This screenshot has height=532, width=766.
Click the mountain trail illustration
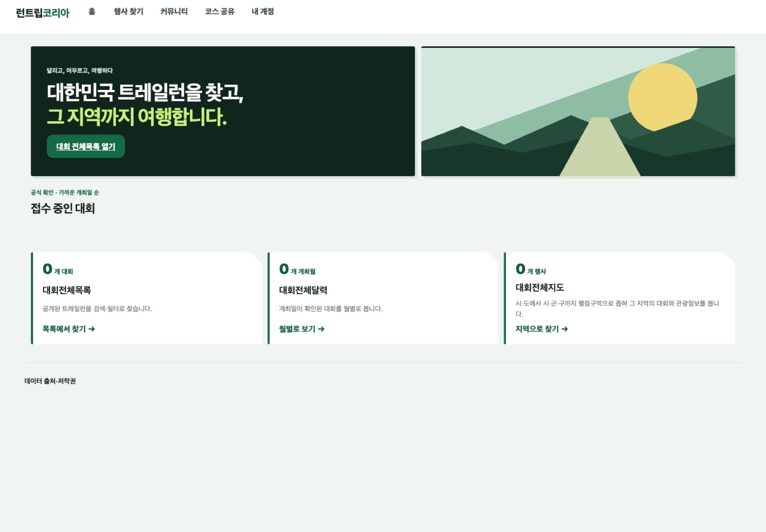point(578,112)
